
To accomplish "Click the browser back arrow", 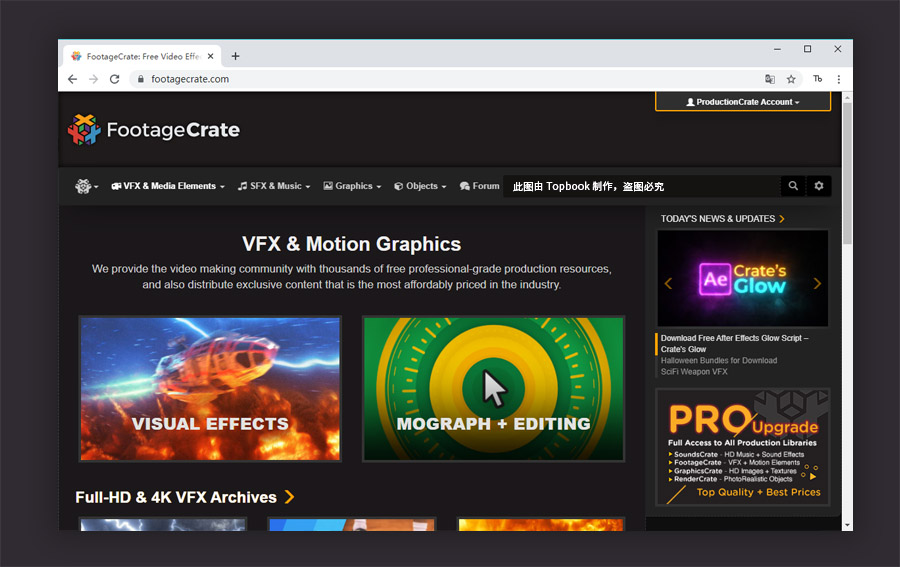I will tap(72, 79).
